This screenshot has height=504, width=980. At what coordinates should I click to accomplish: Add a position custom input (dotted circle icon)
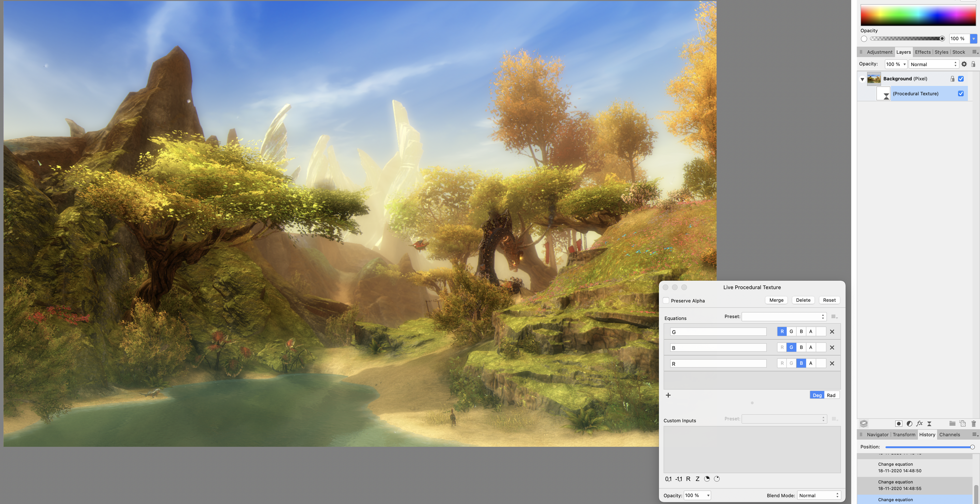pyautogui.click(x=717, y=479)
